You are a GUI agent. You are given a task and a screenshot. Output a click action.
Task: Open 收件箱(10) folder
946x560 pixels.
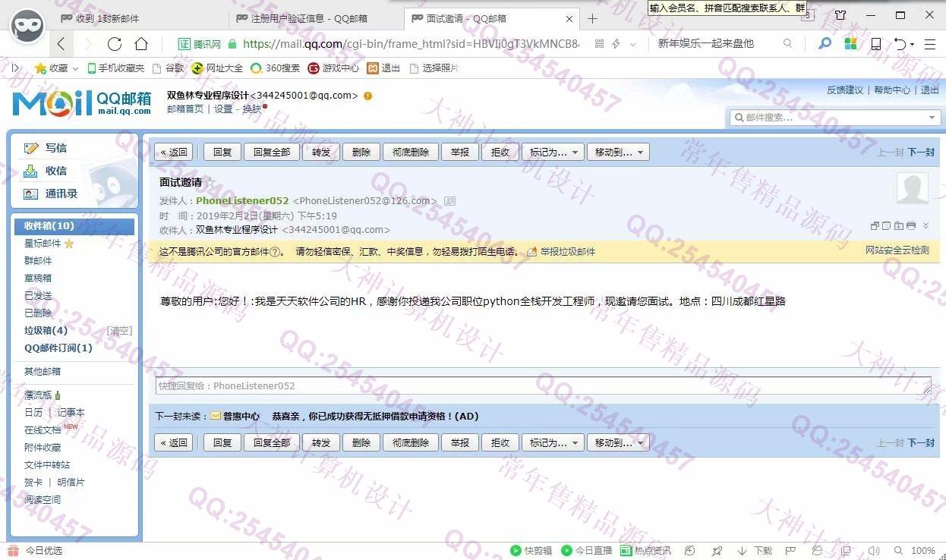[74, 225]
